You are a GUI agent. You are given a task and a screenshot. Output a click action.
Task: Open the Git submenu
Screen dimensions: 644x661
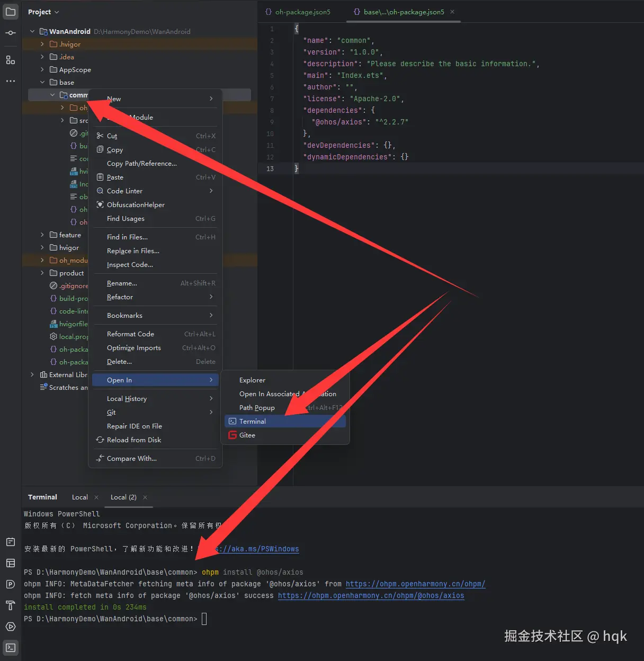click(155, 413)
